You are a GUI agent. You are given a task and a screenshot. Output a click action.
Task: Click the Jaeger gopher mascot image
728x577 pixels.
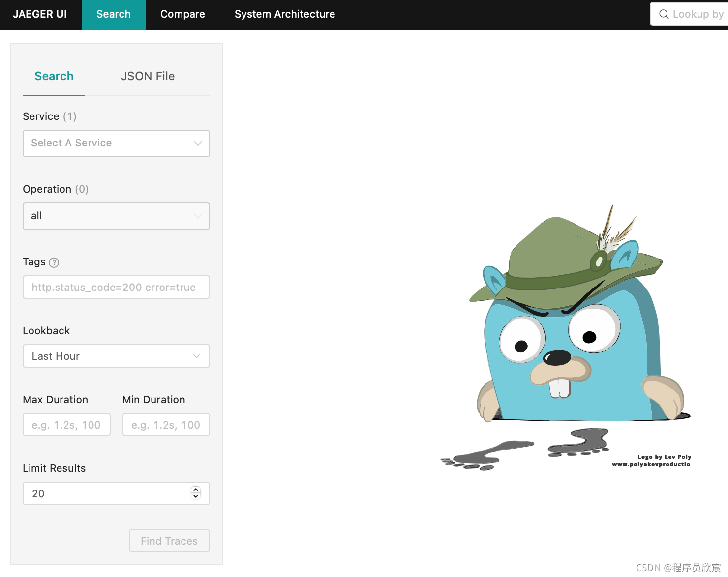coord(566,337)
